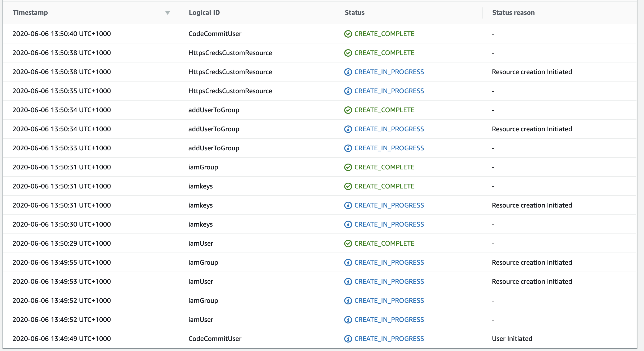Viewport: 644px width, 351px height.
Task: Click CREATE_COMPLETE text in iamUser row
Action: click(384, 244)
